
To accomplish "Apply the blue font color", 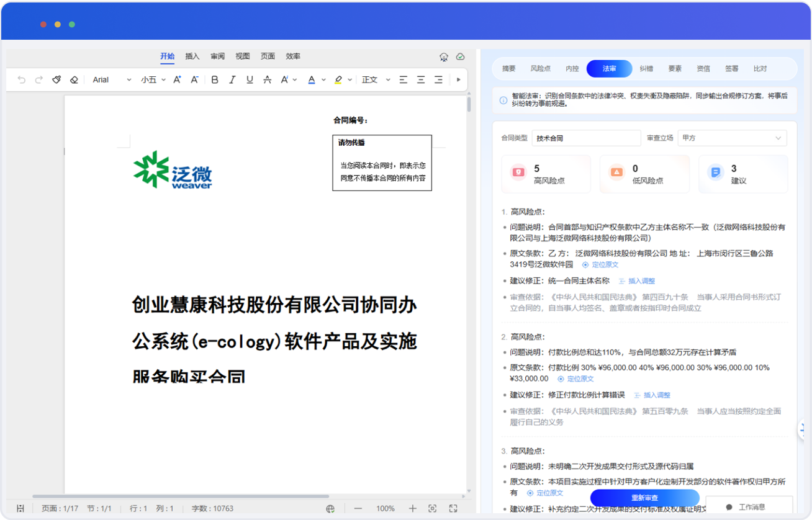I will (x=312, y=79).
